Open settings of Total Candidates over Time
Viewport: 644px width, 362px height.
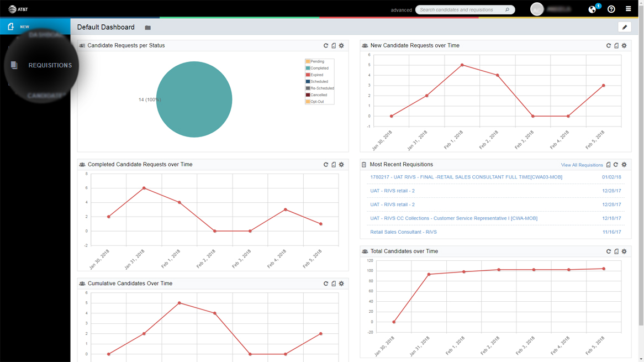point(624,251)
